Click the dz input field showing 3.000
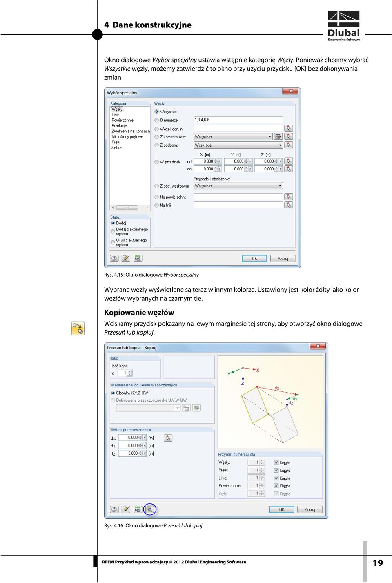392x583 pixels. [128, 453]
